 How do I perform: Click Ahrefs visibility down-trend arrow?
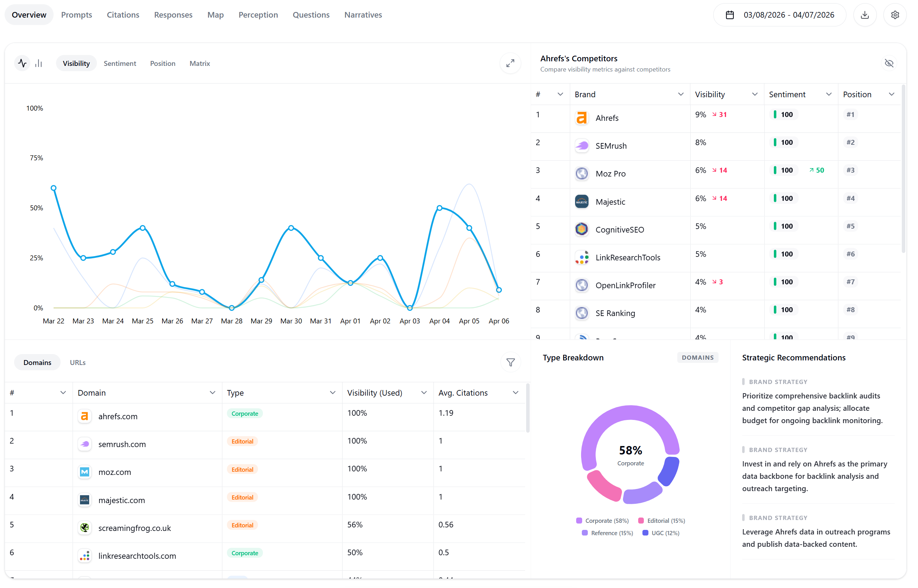tap(714, 114)
